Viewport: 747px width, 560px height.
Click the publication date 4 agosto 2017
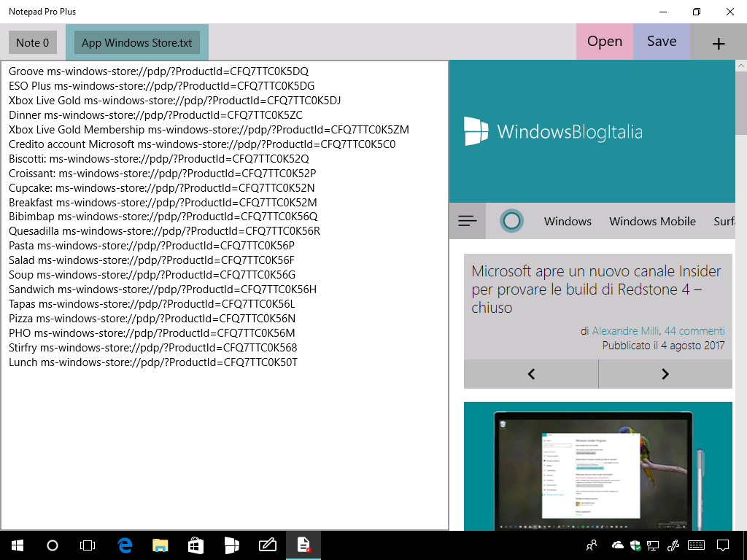click(693, 346)
